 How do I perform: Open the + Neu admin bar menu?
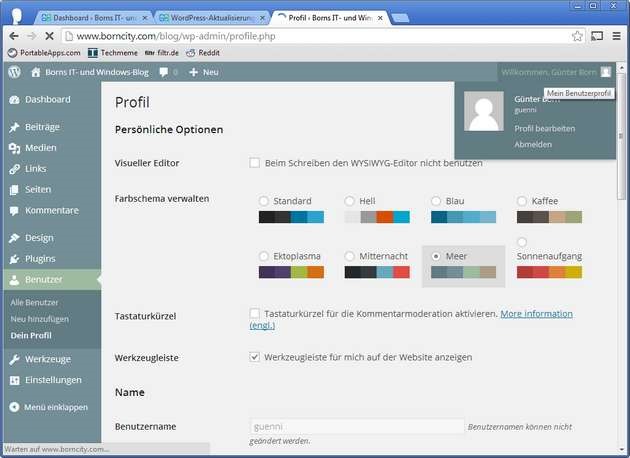point(203,72)
